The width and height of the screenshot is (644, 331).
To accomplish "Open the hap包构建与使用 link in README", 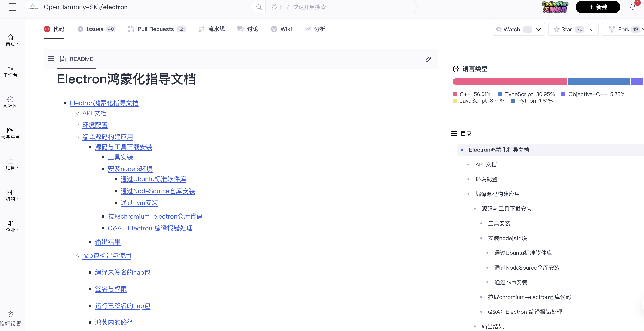I will point(106,255).
